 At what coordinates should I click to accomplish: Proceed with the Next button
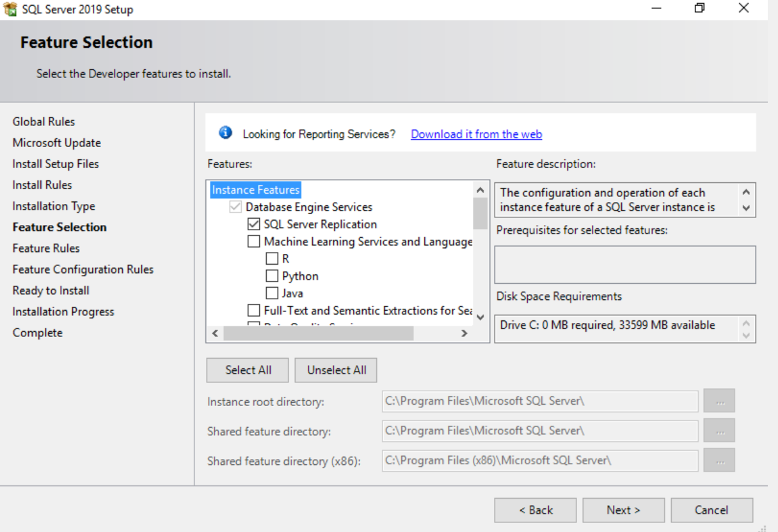click(623, 510)
